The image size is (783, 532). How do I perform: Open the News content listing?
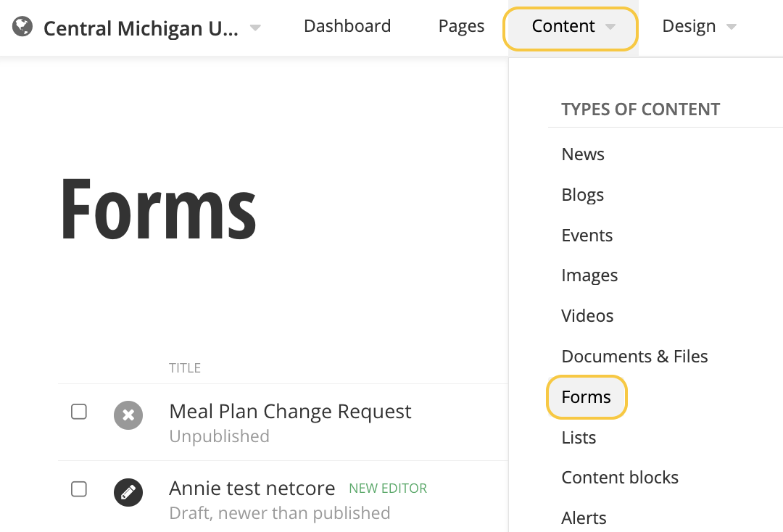(582, 154)
